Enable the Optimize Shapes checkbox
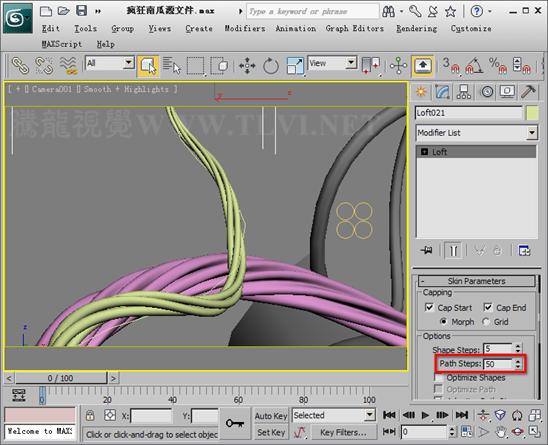548x445 pixels. [x=438, y=378]
